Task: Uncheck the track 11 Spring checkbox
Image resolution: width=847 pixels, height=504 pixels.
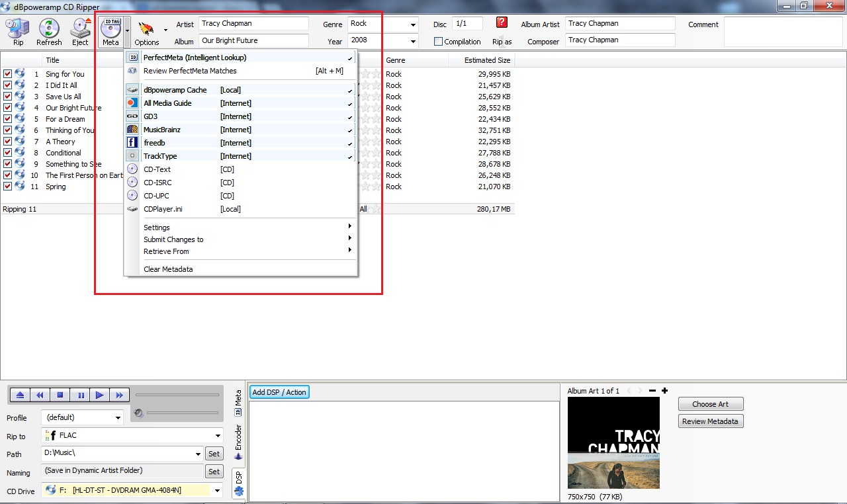Action: [8, 187]
